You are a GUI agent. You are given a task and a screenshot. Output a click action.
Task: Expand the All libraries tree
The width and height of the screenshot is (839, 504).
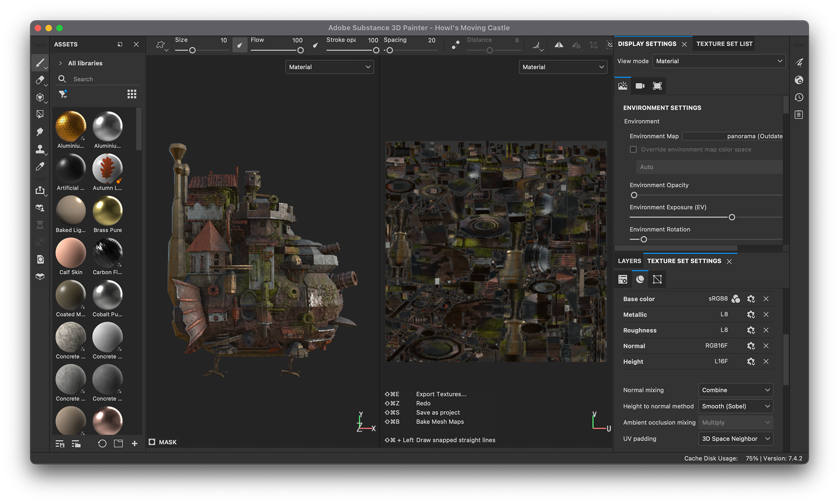tap(60, 63)
